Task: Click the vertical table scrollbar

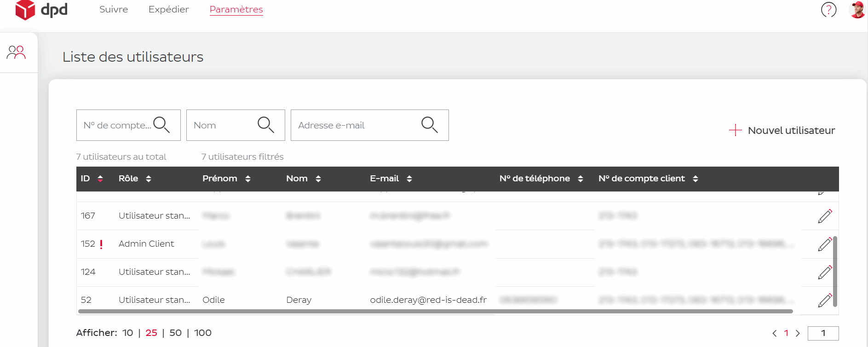Action: (835, 272)
